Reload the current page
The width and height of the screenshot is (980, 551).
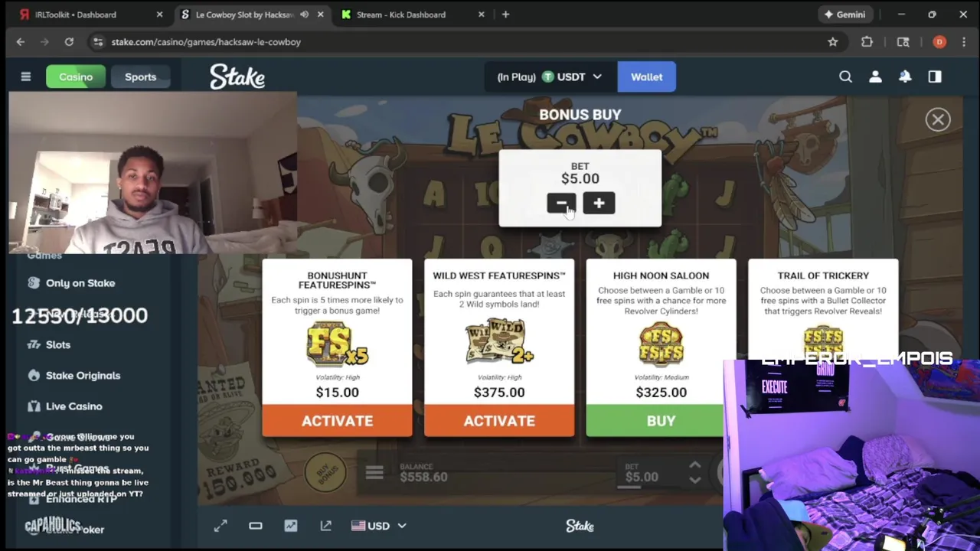(x=69, y=42)
